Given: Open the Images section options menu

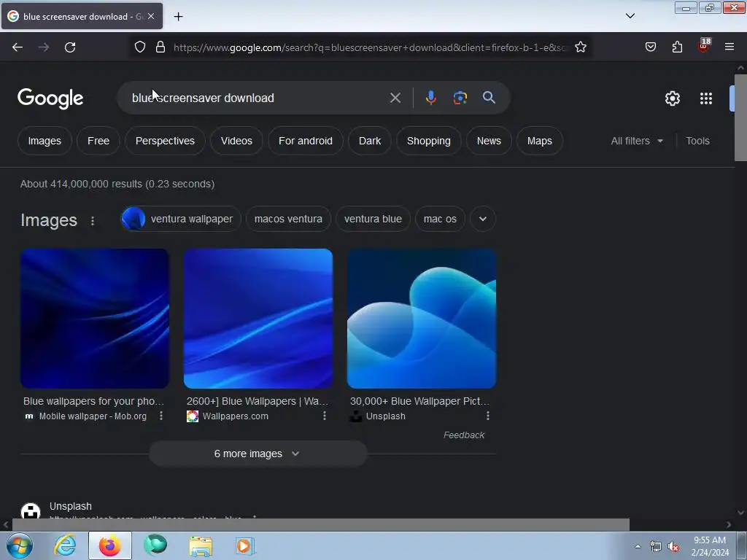Looking at the screenshot, I should tap(93, 221).
